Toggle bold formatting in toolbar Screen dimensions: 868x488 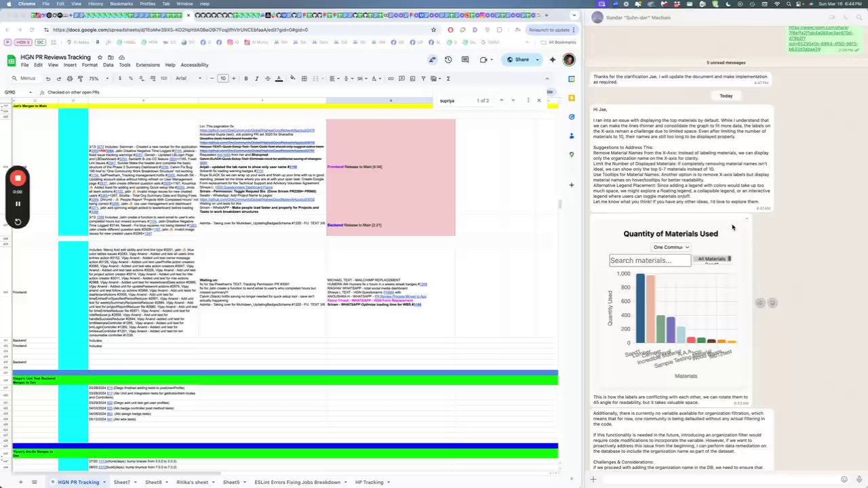245,79
